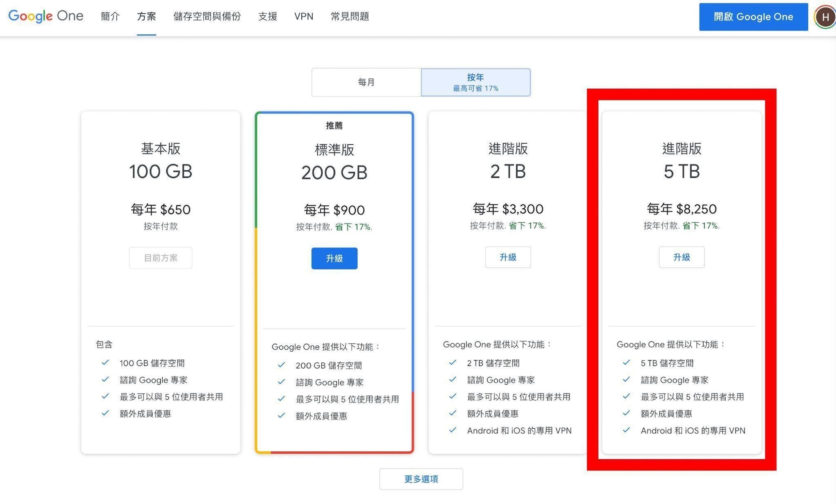This screenshot has height=504, width=836.
Task: Click 5 TB plan's Android 和 iOS VPN checkmark
Action: point(627,430)
